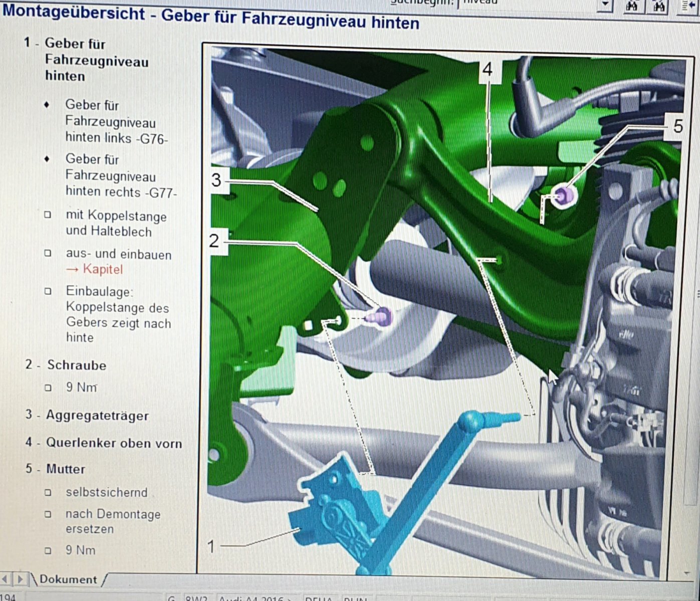Click the tab scroll right arrow
The height and width of the screenshot is (601, 700).
[x=20, y=579]
